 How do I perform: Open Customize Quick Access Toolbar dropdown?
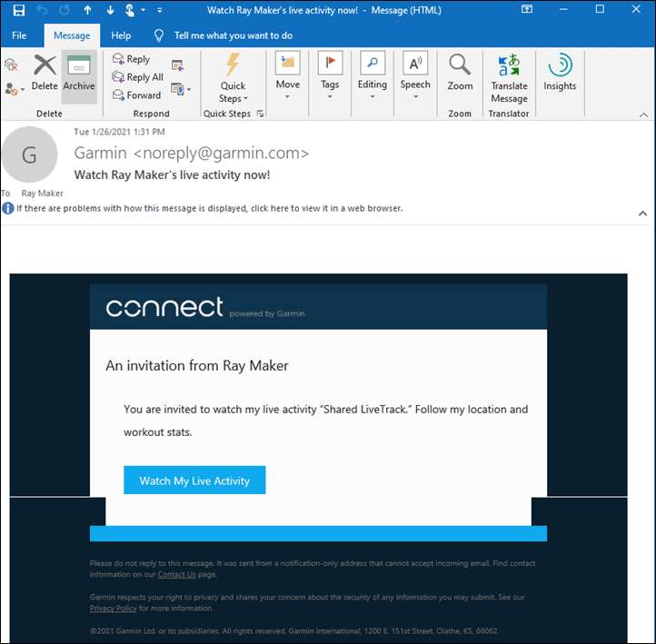coord(159,11)
